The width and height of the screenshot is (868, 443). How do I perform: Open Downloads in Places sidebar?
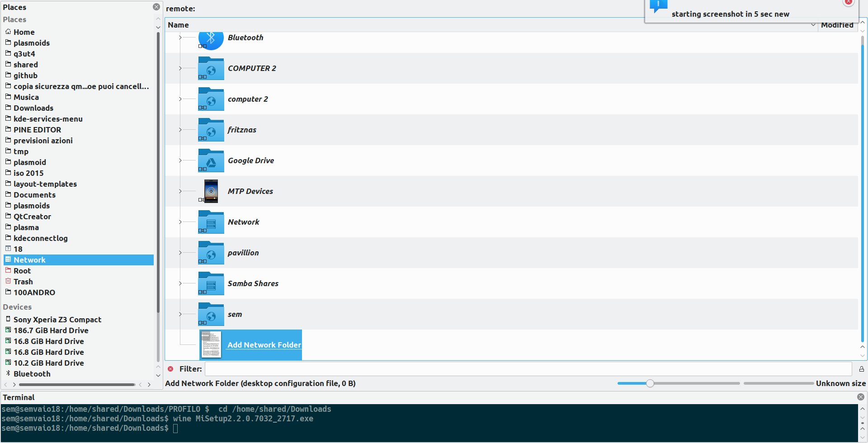[33, 108]
